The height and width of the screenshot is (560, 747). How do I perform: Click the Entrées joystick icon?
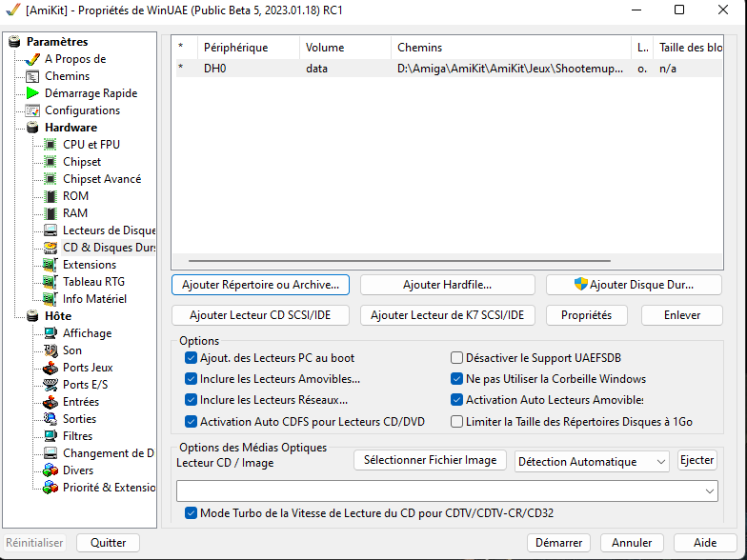coord(50,402)
